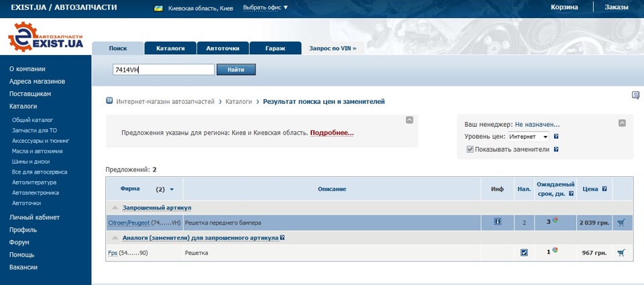
Task: Switch to the Каталоги tab
Action: click(170, 48)
